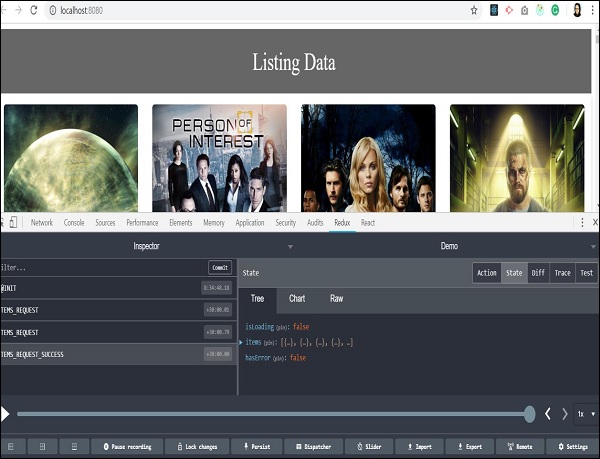Open the DevTools three-dot menu
This screenshot has height=459, width=600.
[x=582, y=222]
